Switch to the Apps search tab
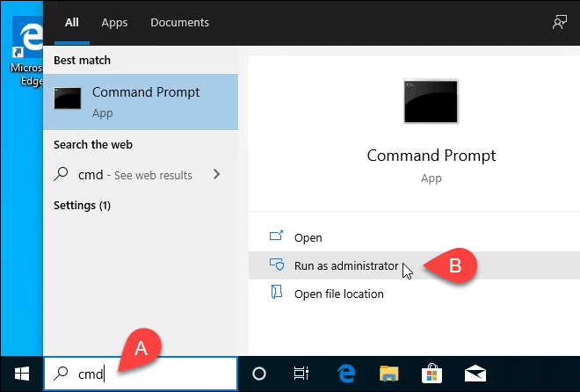 tap(114, 22)
